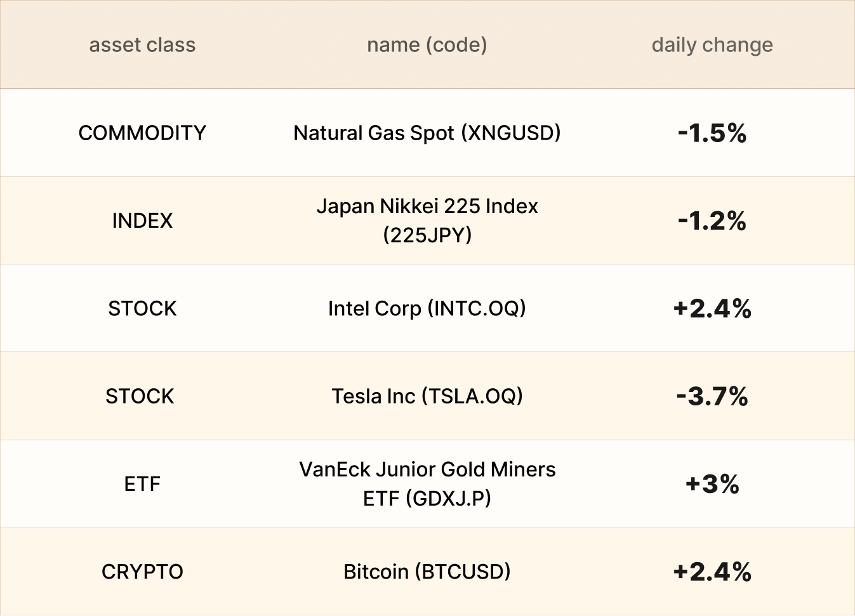
Task: Click the 'daily change' column header
Action: pyautogui.click(x=712, y=45)
